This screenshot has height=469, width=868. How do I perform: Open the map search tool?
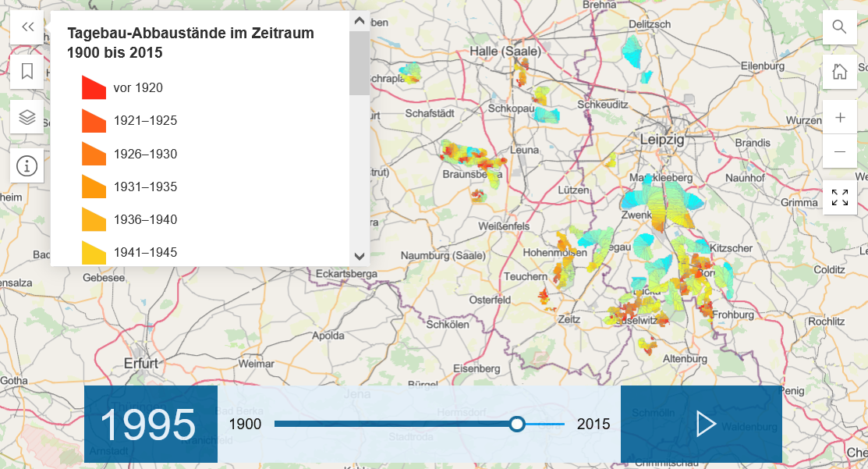(x=840, y=27)
